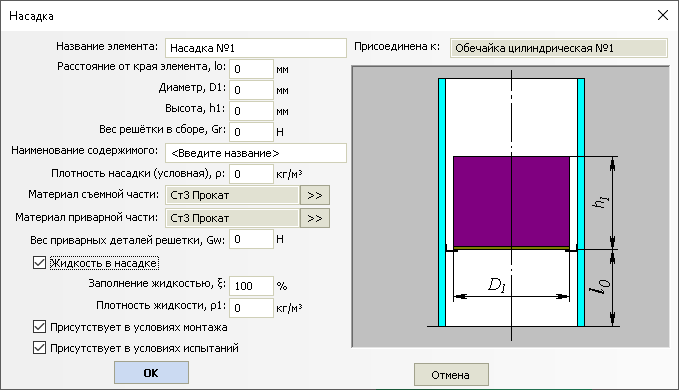Click the l0 dimension label in diagram

(x=600, y=286)
